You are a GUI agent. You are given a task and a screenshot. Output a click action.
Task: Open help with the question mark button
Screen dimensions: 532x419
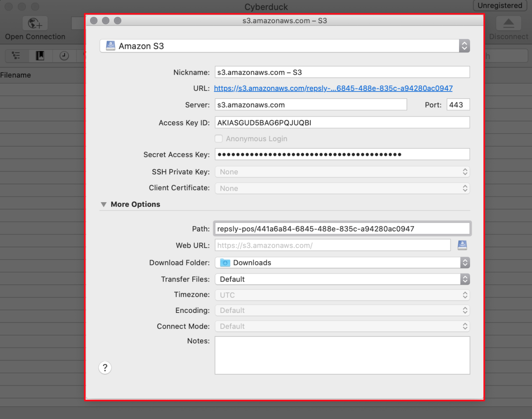pyautogui.click(x=105, y=368)
